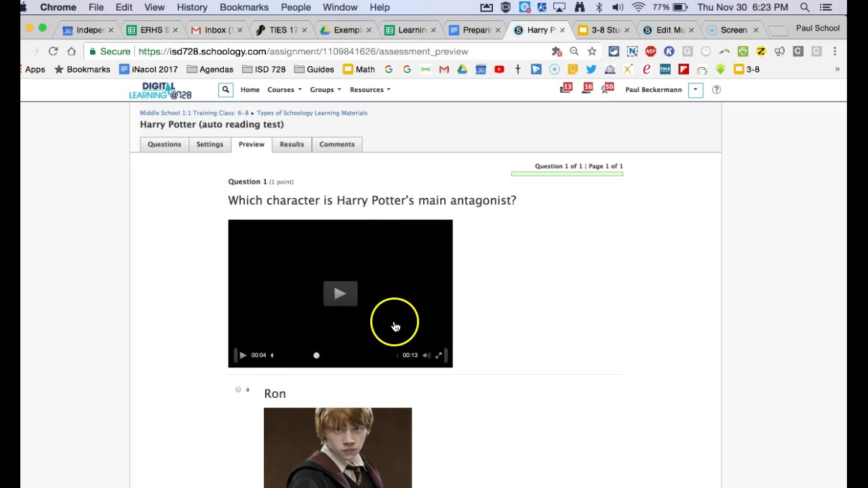Select radio option a for Ron
868x488 pixels.
[238, 390]
